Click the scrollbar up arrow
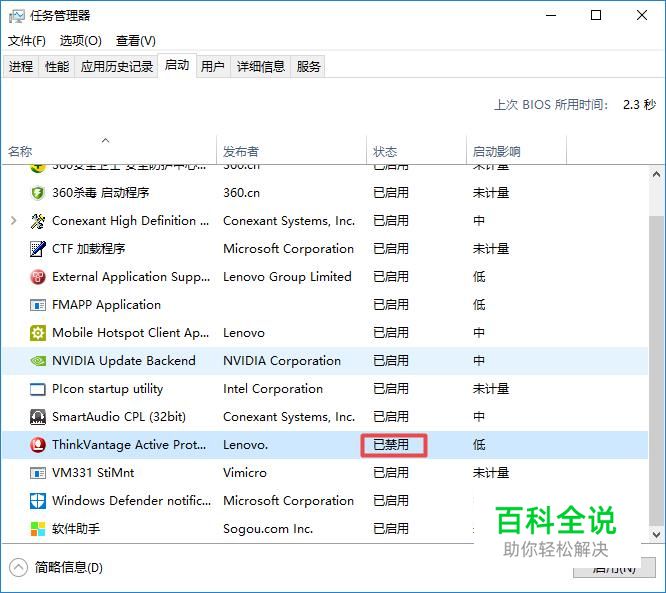The height and width of the screenshot is (593, 666). [x=656, y=174]
